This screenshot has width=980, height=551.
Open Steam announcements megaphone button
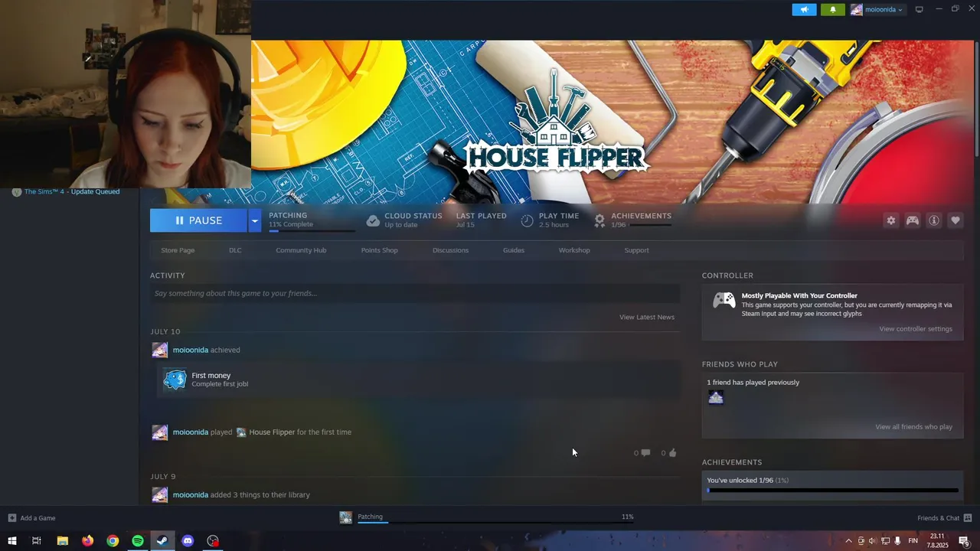(x=804, y=9)
